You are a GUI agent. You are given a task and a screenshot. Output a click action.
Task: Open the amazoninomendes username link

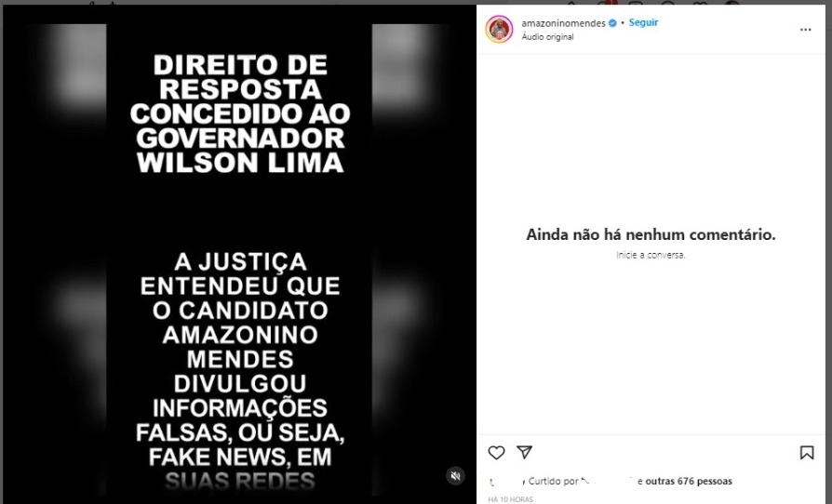pos(564,23)
